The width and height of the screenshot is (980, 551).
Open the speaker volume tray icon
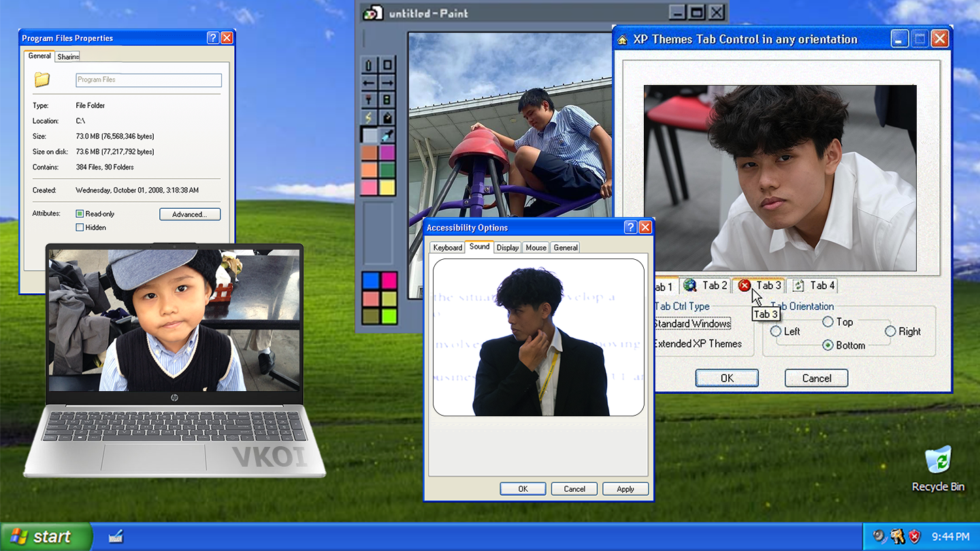click(x=880, y=537)
